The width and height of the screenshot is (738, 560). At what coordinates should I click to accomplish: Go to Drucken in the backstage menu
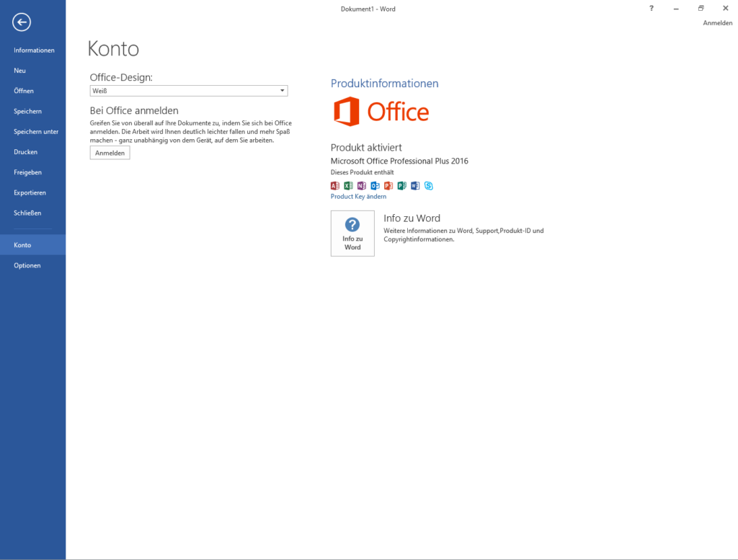click(25, 152)
